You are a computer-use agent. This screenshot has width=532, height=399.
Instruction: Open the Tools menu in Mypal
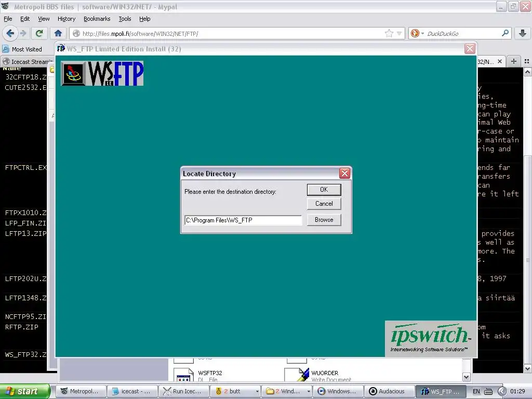click(125, 19)
